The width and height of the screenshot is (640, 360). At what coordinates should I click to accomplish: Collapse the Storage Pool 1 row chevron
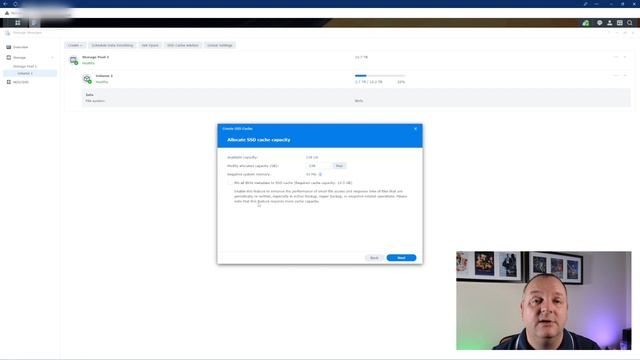pos(625,57)
